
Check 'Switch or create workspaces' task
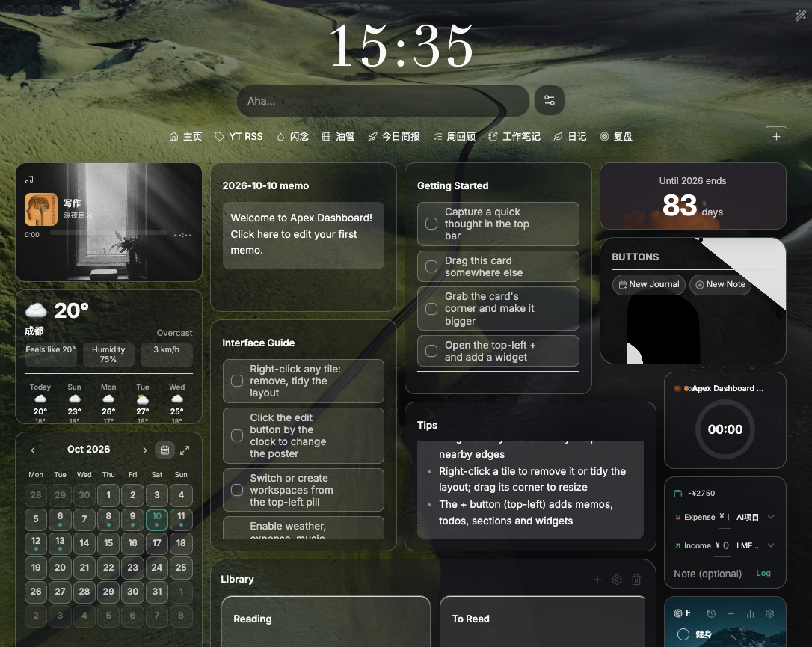point(237,490)
